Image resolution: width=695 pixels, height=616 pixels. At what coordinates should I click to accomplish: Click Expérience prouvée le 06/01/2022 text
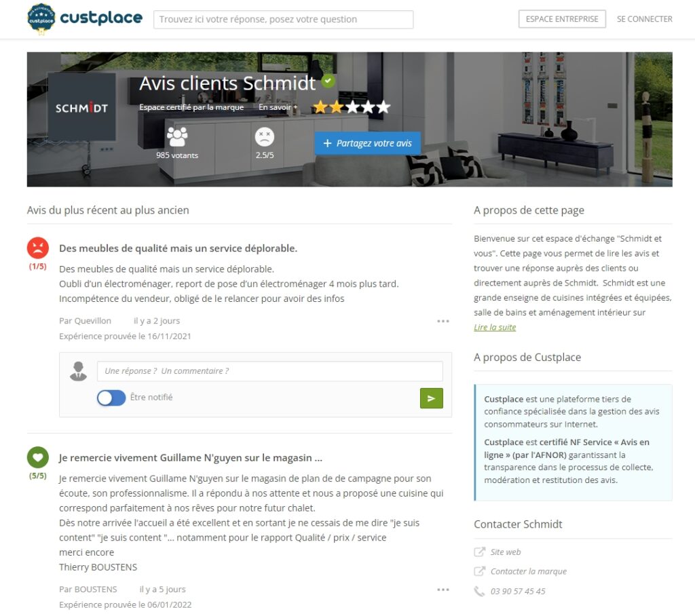[126, 605]
